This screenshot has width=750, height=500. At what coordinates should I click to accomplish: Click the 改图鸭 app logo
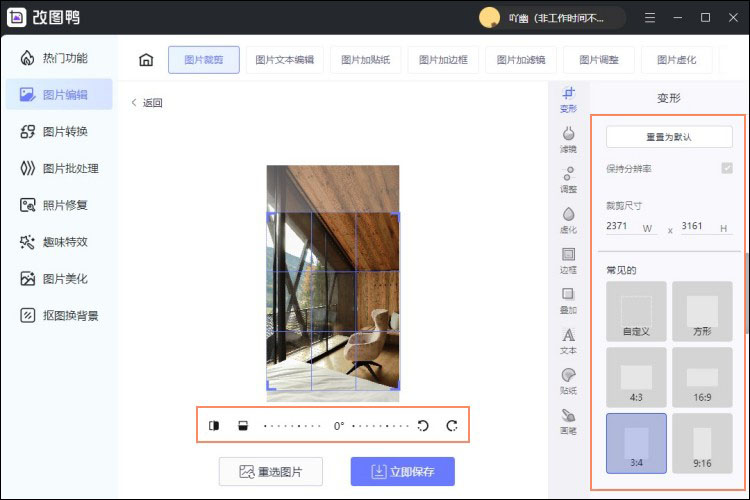(x=17, y=17)
